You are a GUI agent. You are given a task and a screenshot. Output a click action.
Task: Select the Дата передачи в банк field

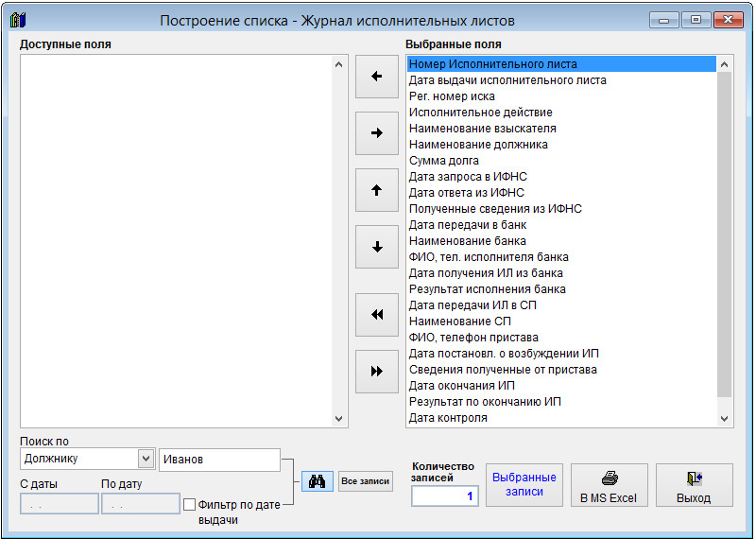(561, 225)
